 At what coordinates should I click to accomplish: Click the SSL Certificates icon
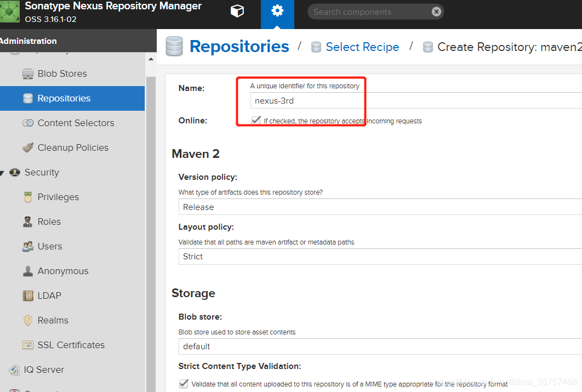click(28, 345)
